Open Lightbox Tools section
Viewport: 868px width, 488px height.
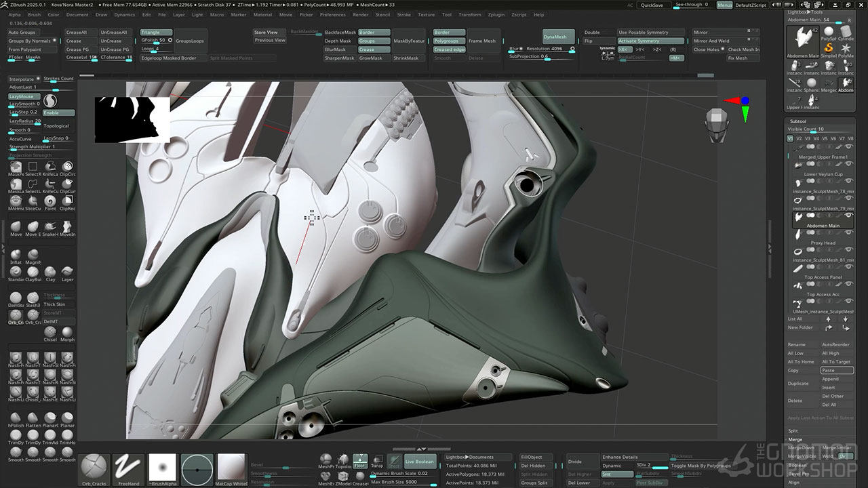(x=806, y=12)
